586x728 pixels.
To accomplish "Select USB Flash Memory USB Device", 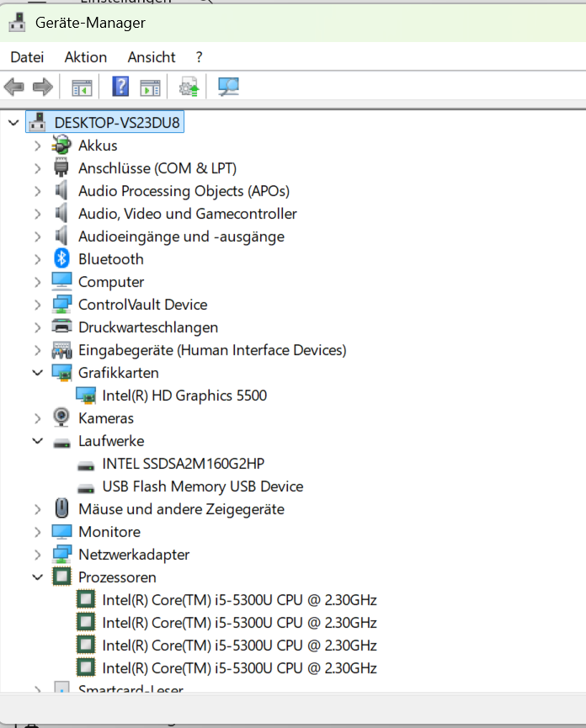I will pos(202,486).
